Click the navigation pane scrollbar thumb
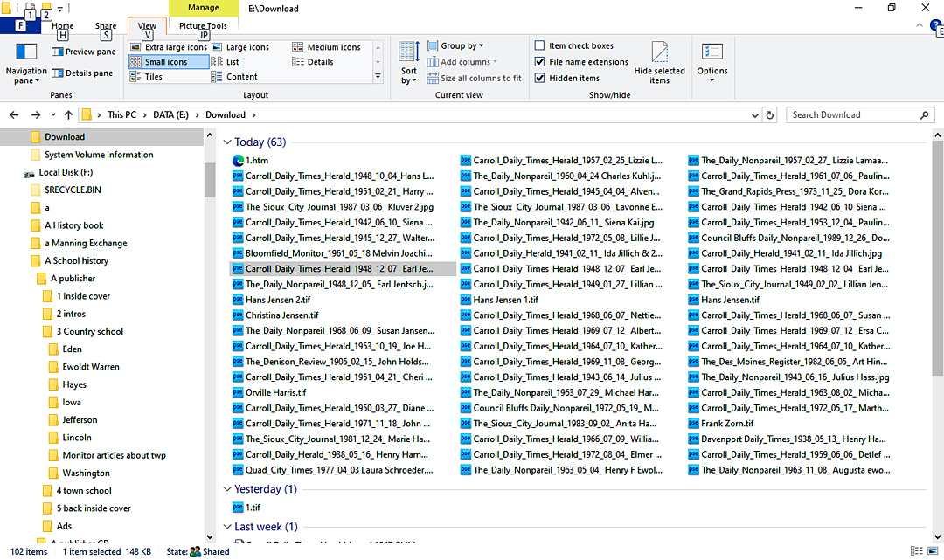944x560 pixels. coord(210,181)
